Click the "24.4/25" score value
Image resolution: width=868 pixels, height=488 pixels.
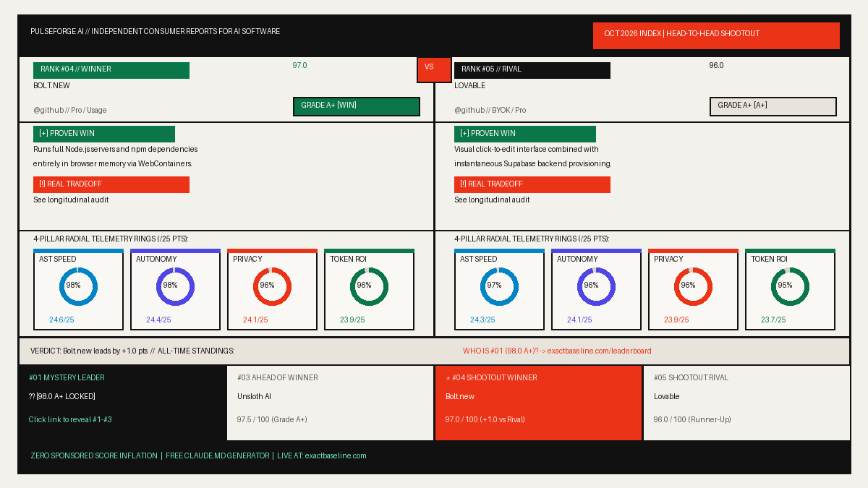click(158, 320)
